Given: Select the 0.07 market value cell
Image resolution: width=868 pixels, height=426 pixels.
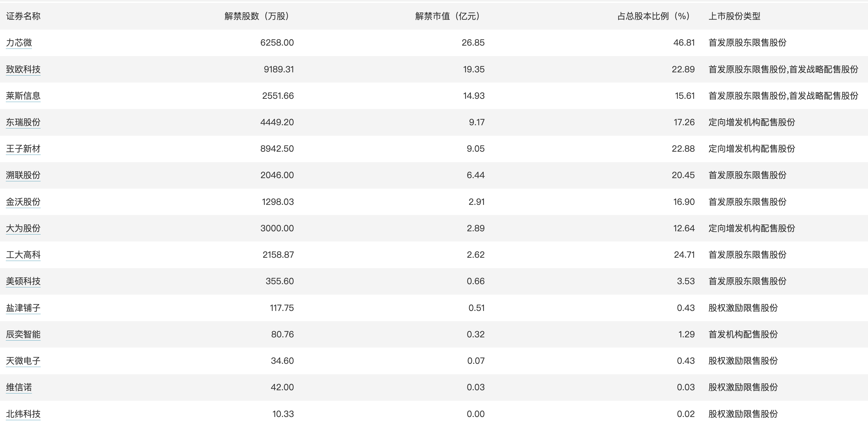Looking at the screenshot, I should point(476,361).
